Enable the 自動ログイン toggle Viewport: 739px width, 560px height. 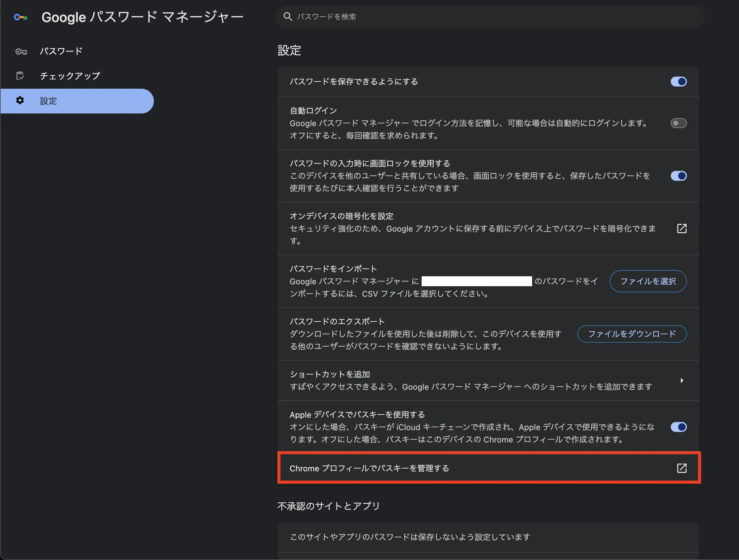click(678, 123)
